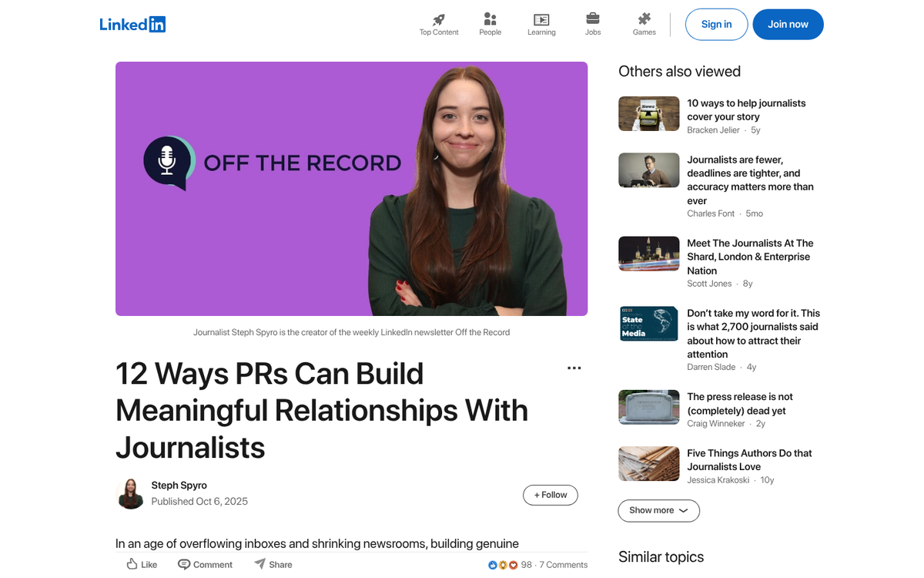The height and width of the screenshot is (578, 924).
Task: Open the article options ellipsis menu
Action: click(574, 368)
